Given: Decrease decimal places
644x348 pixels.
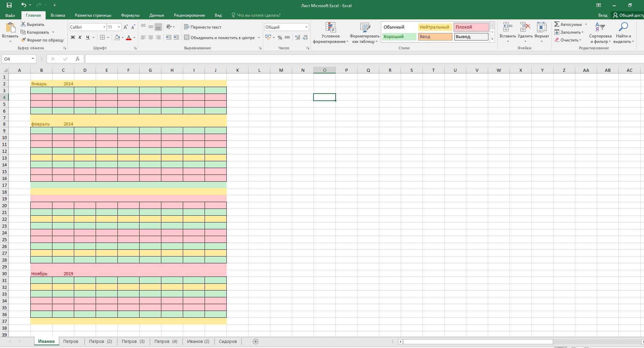Looking at the screenshot, I should coord(305,37).
